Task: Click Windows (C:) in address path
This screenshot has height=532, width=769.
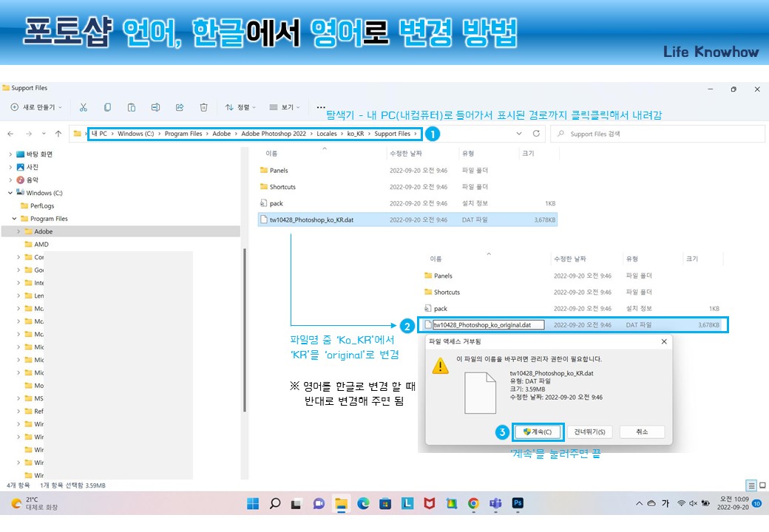Action: click(135, 134)
